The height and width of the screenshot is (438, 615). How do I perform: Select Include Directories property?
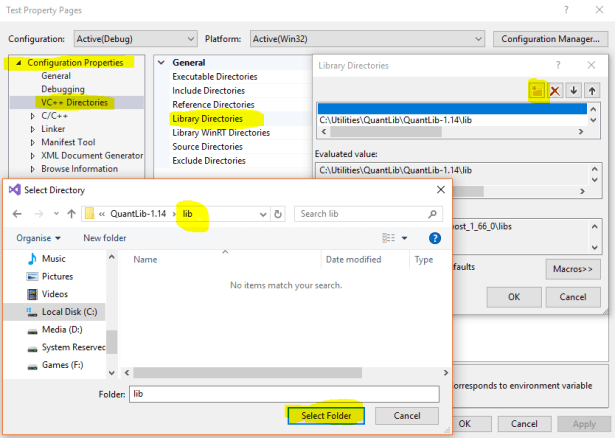[208, 91]
